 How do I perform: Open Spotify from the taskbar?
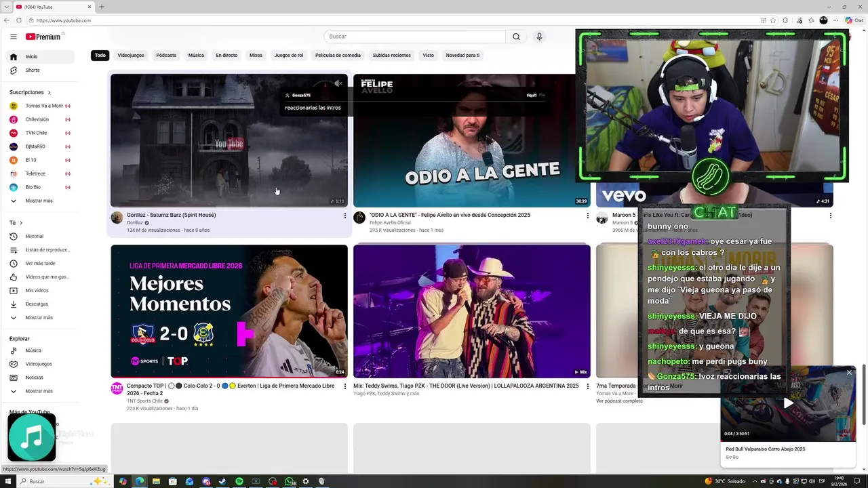point(239,481)
